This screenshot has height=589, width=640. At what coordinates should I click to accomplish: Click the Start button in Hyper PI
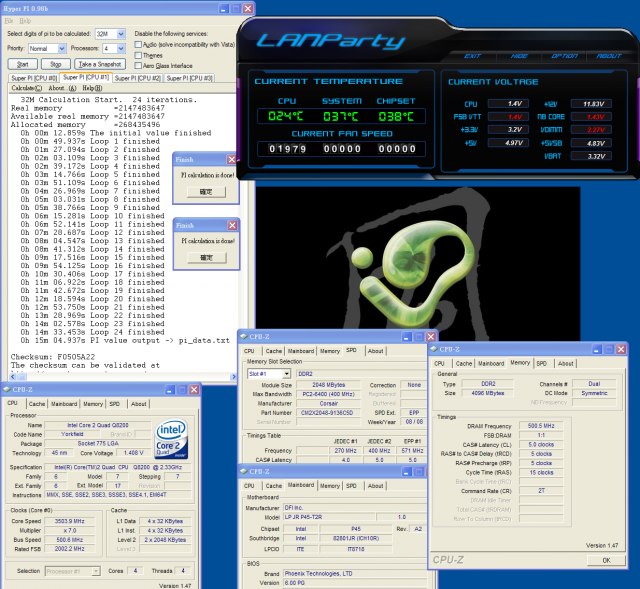23,64
